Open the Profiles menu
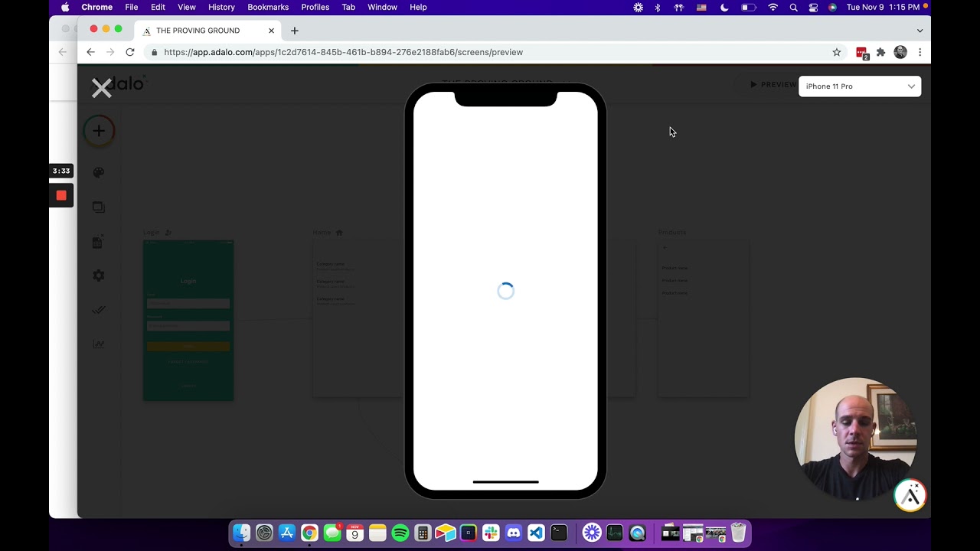The height and width of the screenshot is (551, 980). (x=315, y=7)
